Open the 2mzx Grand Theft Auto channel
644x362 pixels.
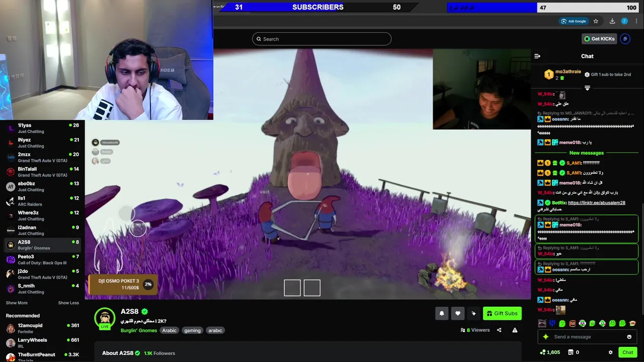click(42, 157)
